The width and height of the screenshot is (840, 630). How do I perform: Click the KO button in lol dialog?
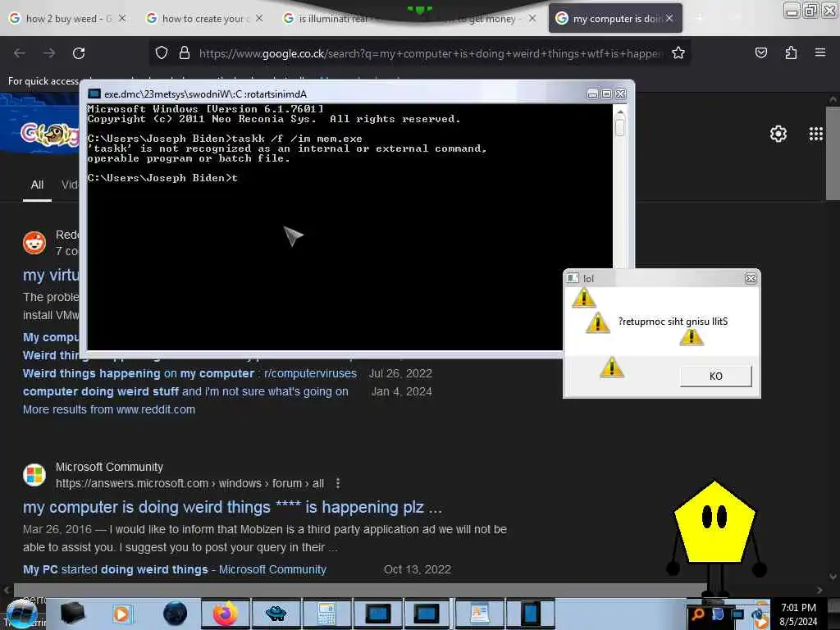coord(715,376)
